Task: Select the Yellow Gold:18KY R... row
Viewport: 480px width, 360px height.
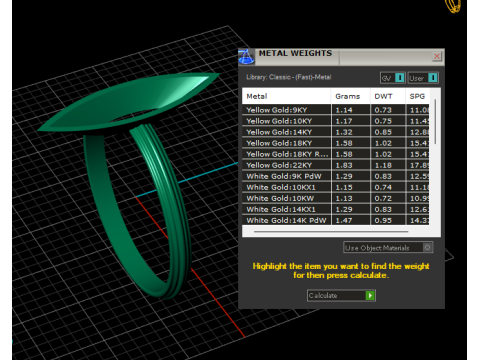Action: tap(336, 154)
